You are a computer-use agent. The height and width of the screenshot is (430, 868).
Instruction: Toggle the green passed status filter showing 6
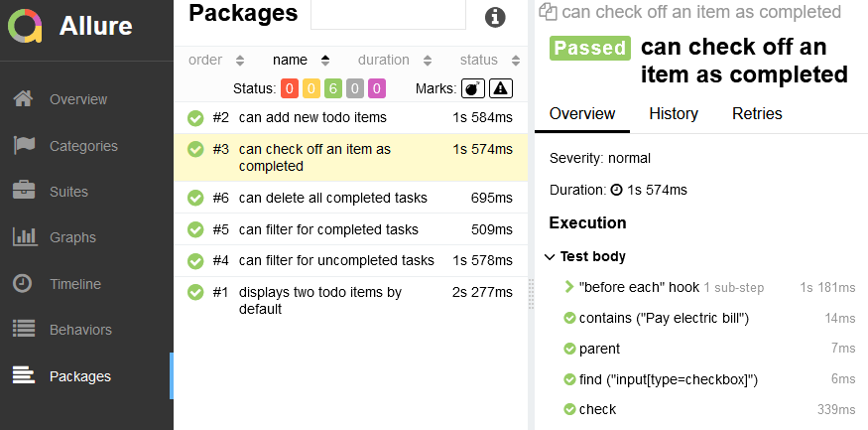coord(333,88)
